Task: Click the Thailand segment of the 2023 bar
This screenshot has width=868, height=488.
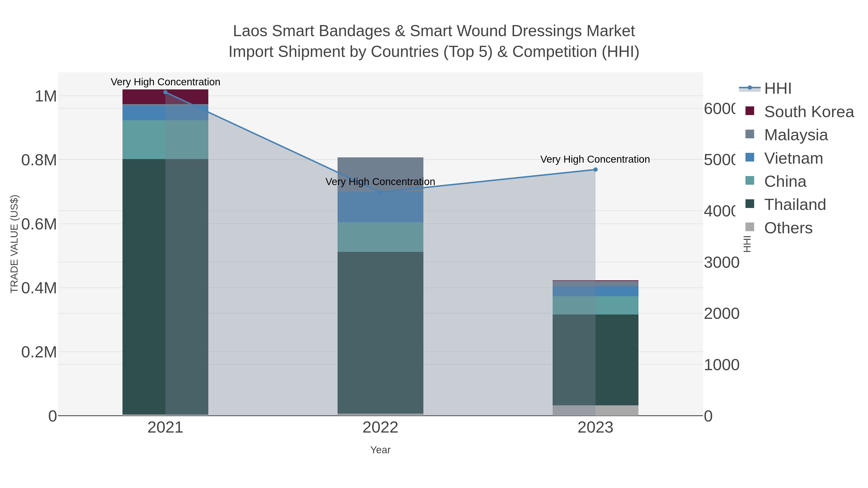Action: (595, 360)
